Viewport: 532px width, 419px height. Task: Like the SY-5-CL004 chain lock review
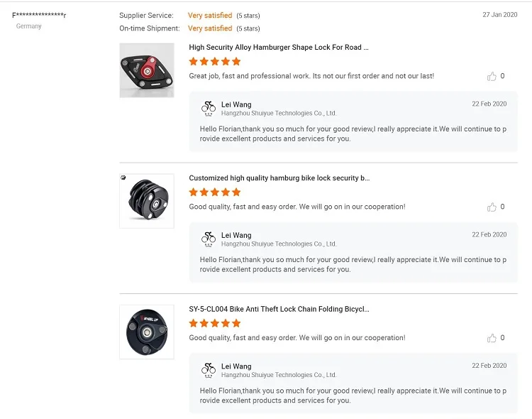(492, 338)
